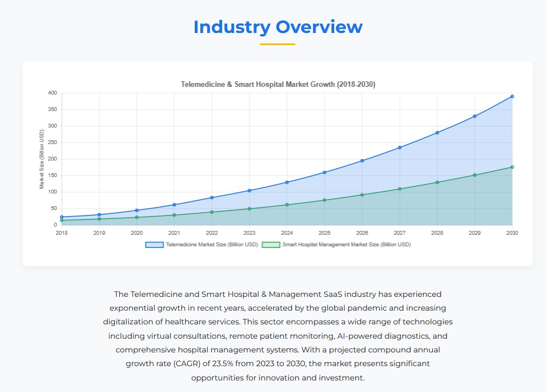Pick the Telemedicine data point for 2028
The height and width of the screenshot is (392, 546).
click(x=437, y=132)
